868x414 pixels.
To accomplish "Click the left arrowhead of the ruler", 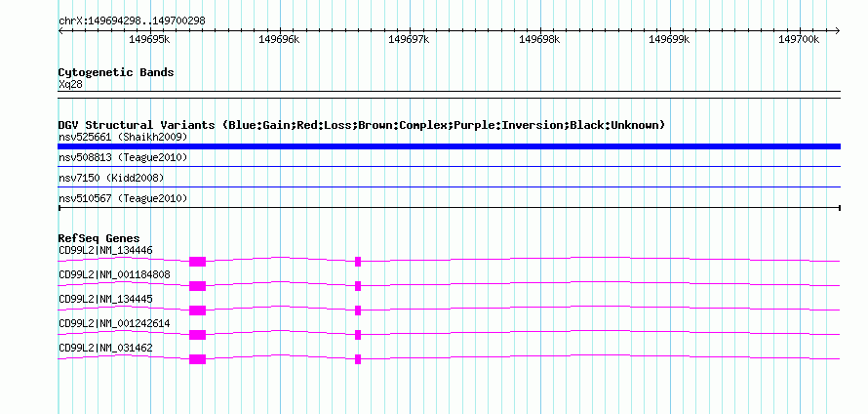I will pyautogui.click(x=60, y=31).
